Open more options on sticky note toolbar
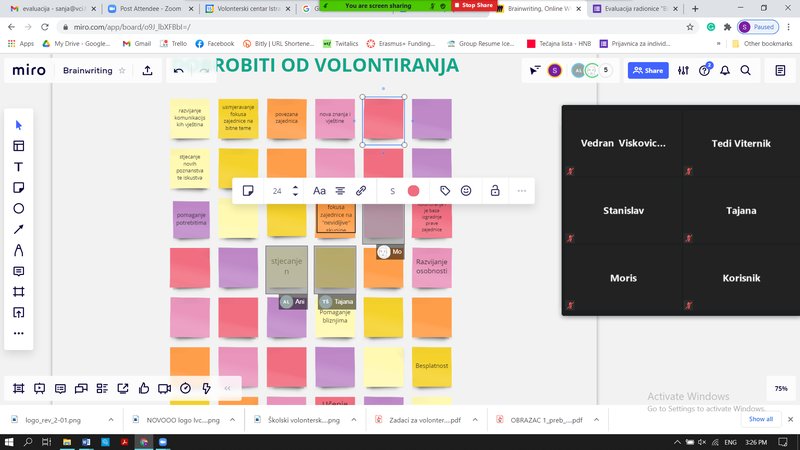The image size is (800, 450). point(521,190)
